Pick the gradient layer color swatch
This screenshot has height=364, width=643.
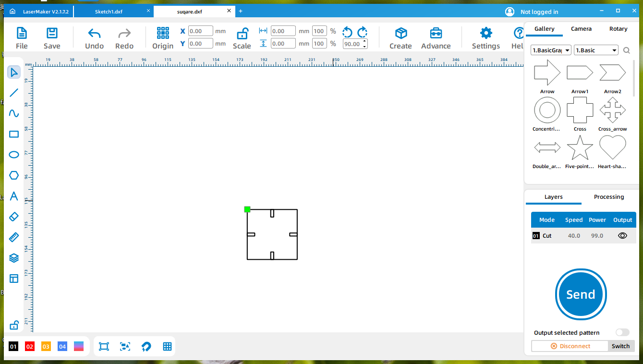click(x=79, y=346)
